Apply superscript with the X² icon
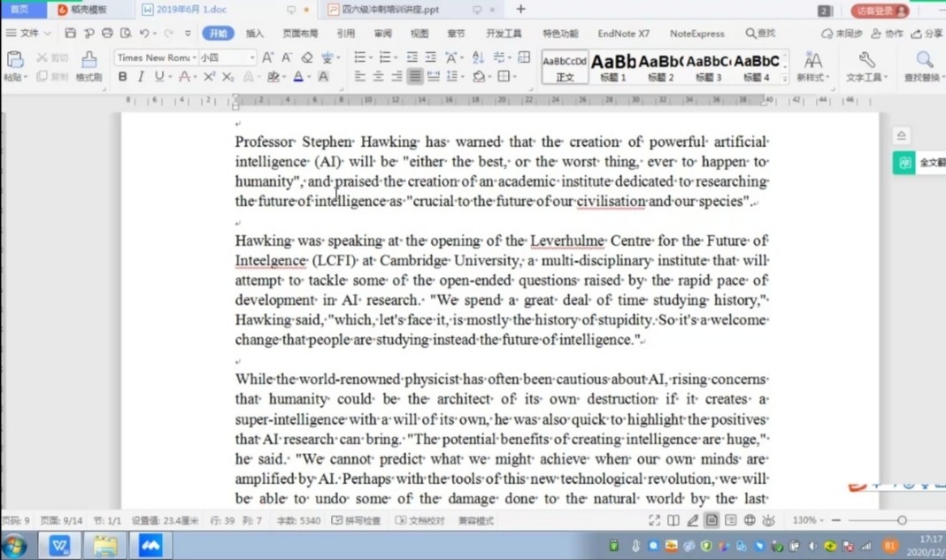946x560 pixels. point(209,77)
